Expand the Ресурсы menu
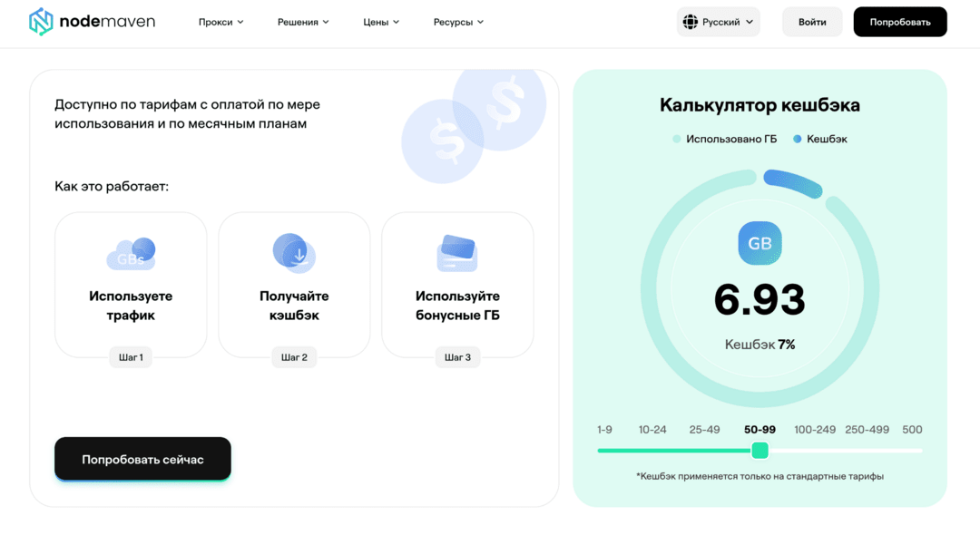 pyautogui.click(x=458, y=22)
